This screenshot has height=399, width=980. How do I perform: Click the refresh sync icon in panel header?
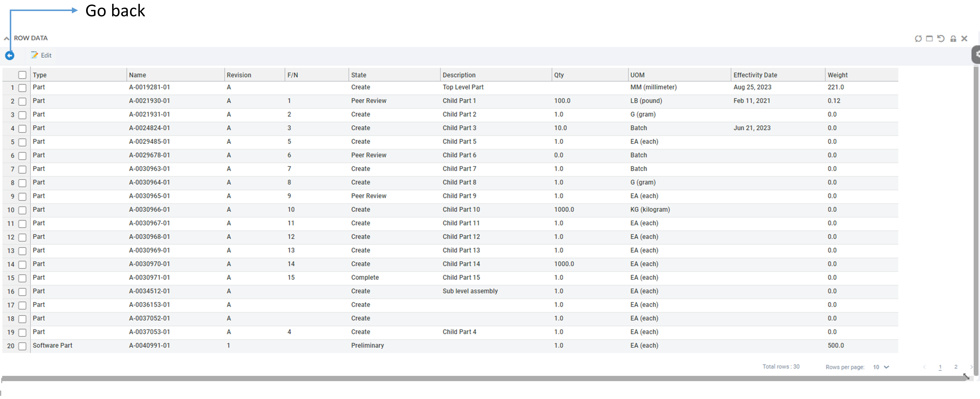(918, 38)
